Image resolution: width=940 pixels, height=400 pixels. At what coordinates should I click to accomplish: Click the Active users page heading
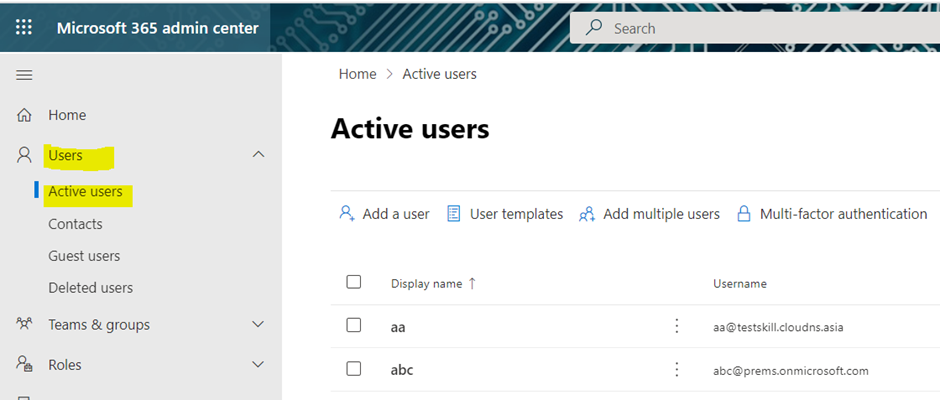tap(410, 129)
